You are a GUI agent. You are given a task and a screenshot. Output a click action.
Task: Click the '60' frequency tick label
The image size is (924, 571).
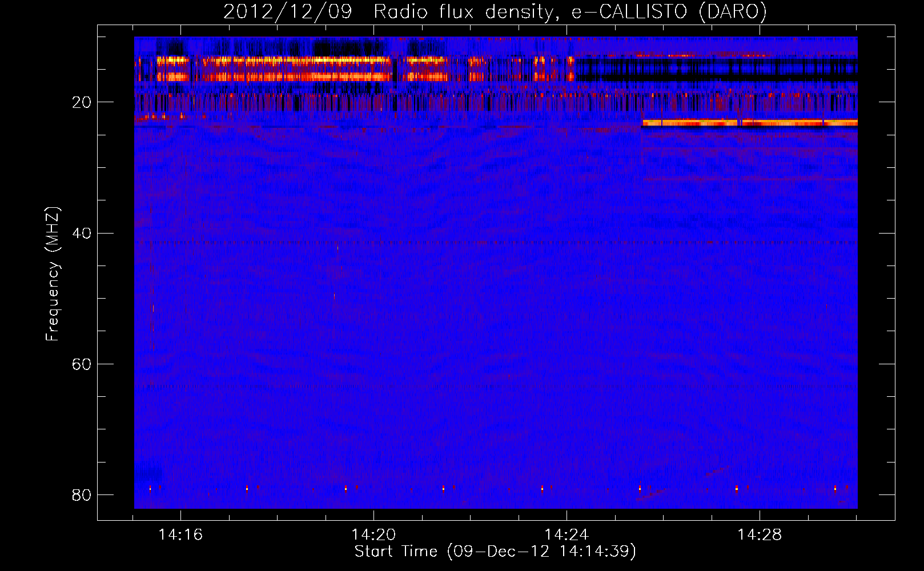[82, 364]
